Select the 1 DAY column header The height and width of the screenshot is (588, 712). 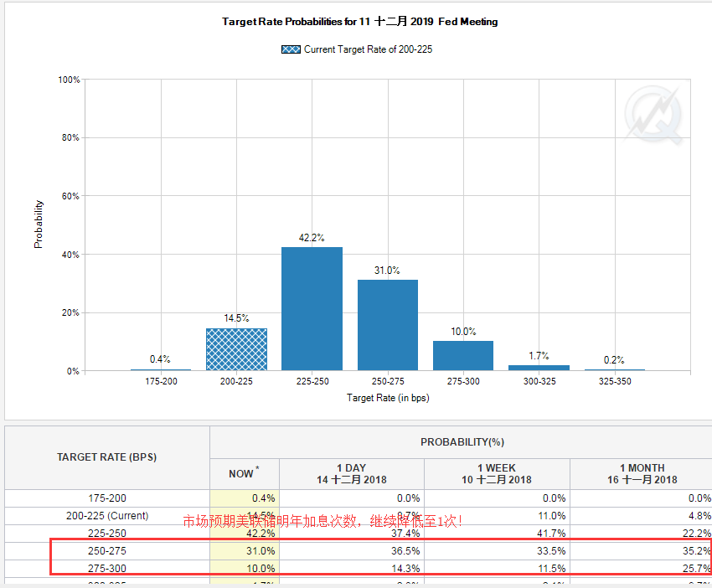[352, 473]
